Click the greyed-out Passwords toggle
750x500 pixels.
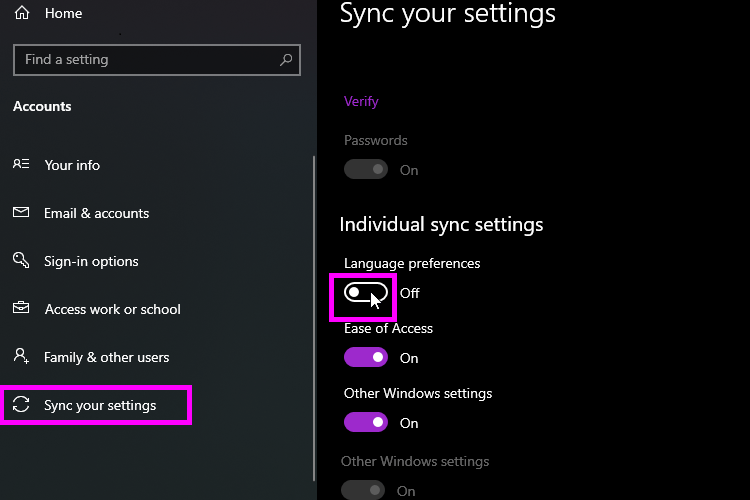366,169
